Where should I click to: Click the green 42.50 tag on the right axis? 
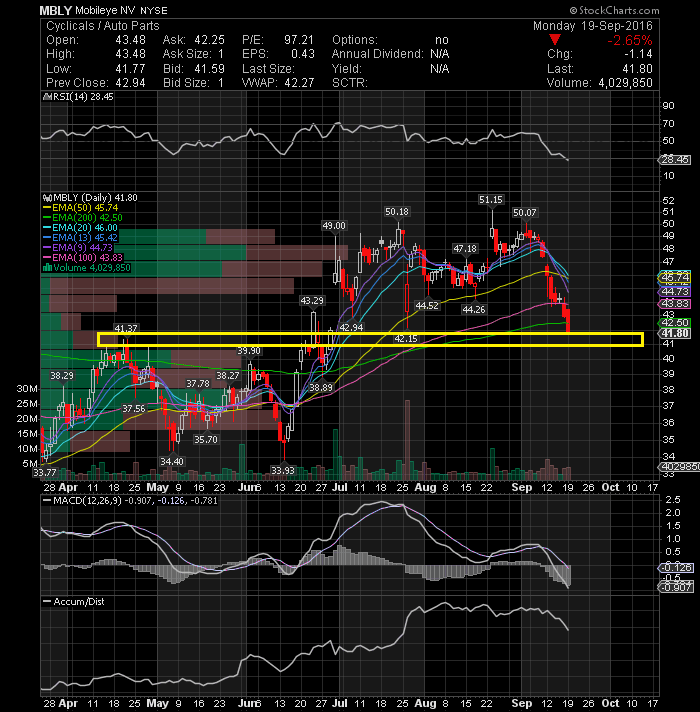pos(675,323)
